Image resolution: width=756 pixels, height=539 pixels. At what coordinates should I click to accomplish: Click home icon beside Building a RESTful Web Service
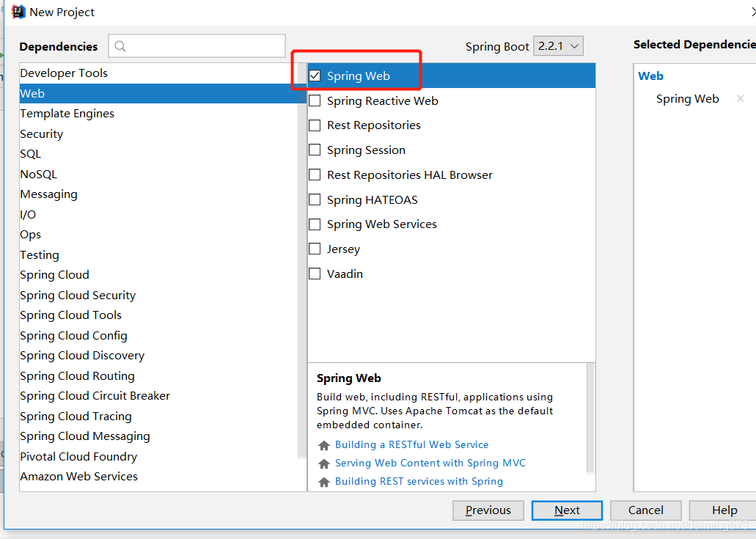[x=324, y=445]
